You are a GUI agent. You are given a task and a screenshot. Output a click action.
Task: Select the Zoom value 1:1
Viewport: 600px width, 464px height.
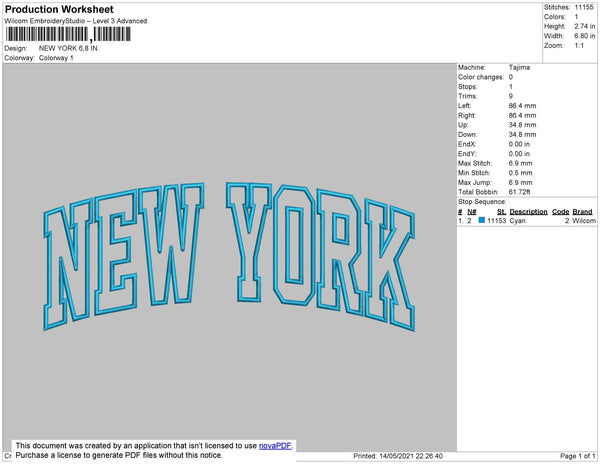(579, 46)
